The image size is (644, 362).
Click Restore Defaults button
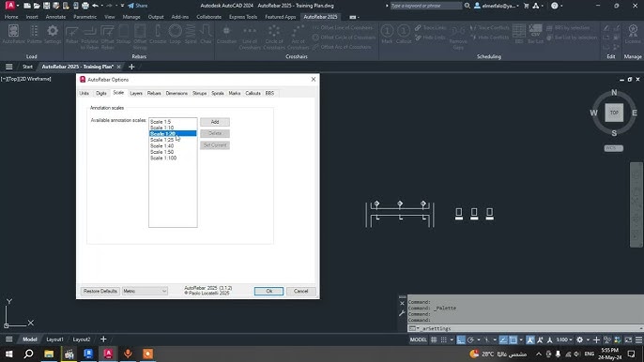(x=100, y=291)
